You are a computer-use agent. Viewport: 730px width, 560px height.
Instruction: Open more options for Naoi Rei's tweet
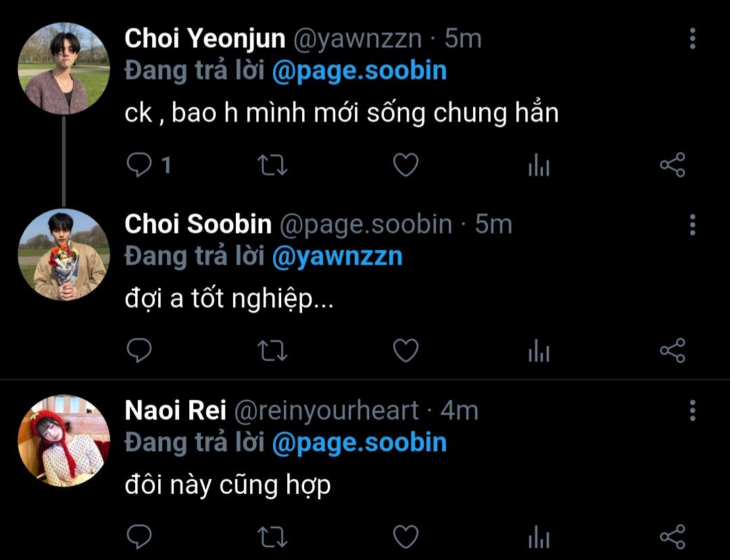[x=692, y=410]
